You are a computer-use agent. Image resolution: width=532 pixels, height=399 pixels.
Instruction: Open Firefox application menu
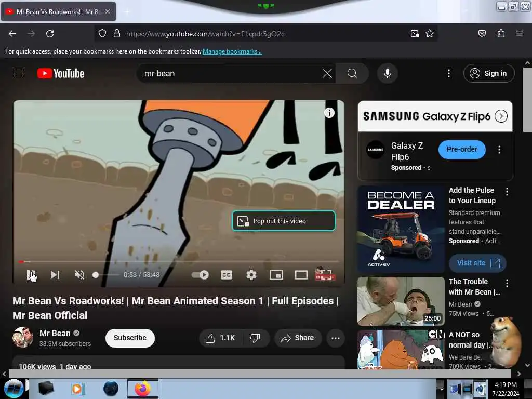(x=519, y=34)
